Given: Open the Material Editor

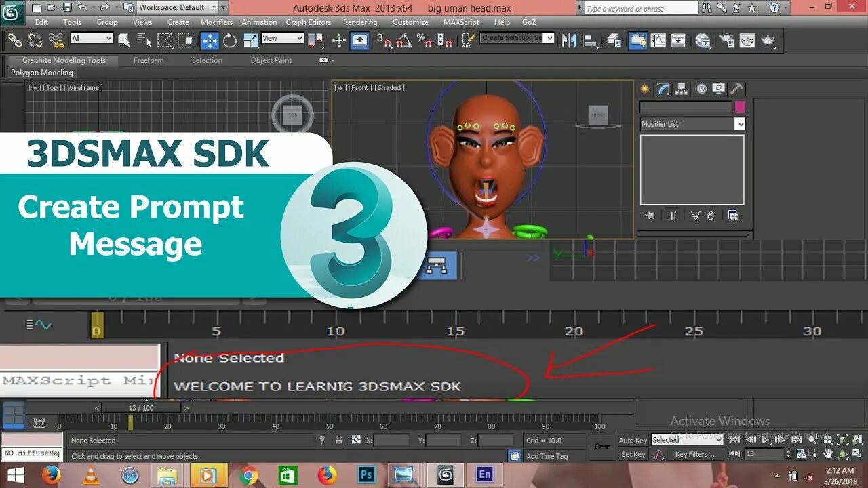Looking at the screenshot, I should (x=703, y=41).
